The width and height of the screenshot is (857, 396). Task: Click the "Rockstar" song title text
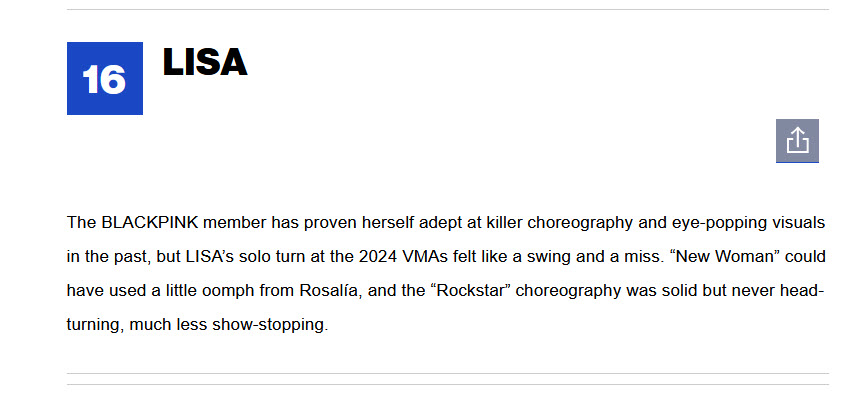(471, 291)
